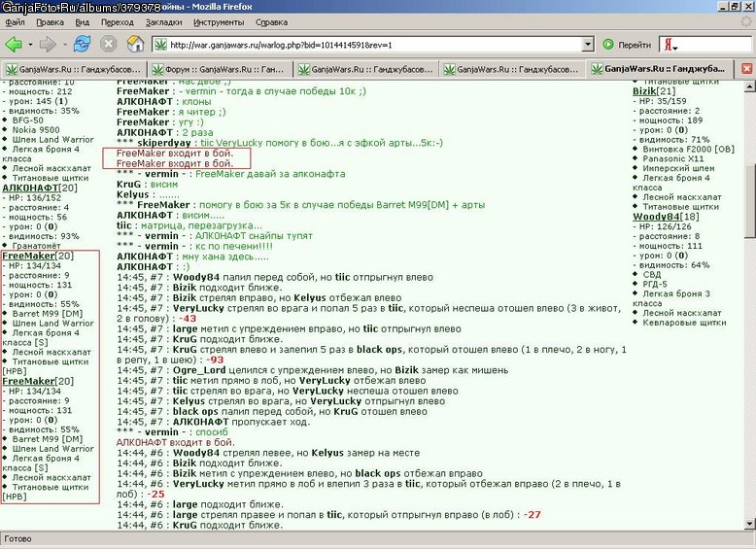Click the green Back arrow button
This screenshot has height=549, width=756.
(x=14, y=45)
